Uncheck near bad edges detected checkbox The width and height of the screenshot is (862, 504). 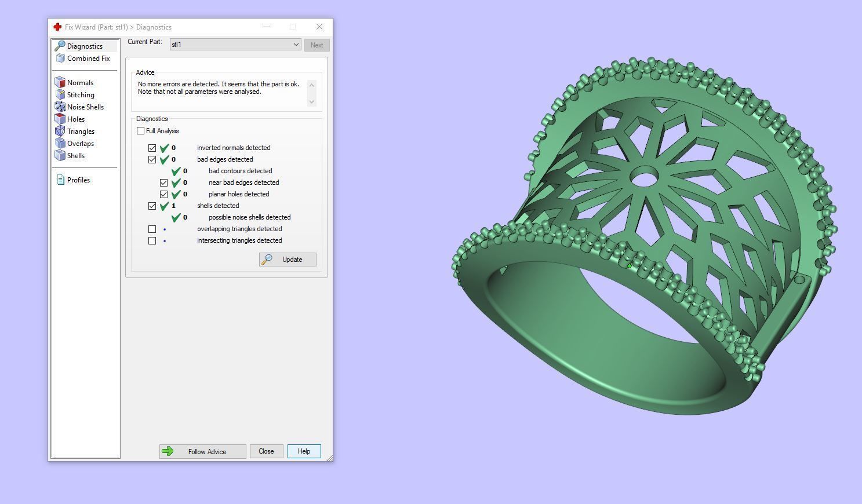[163, 182]
